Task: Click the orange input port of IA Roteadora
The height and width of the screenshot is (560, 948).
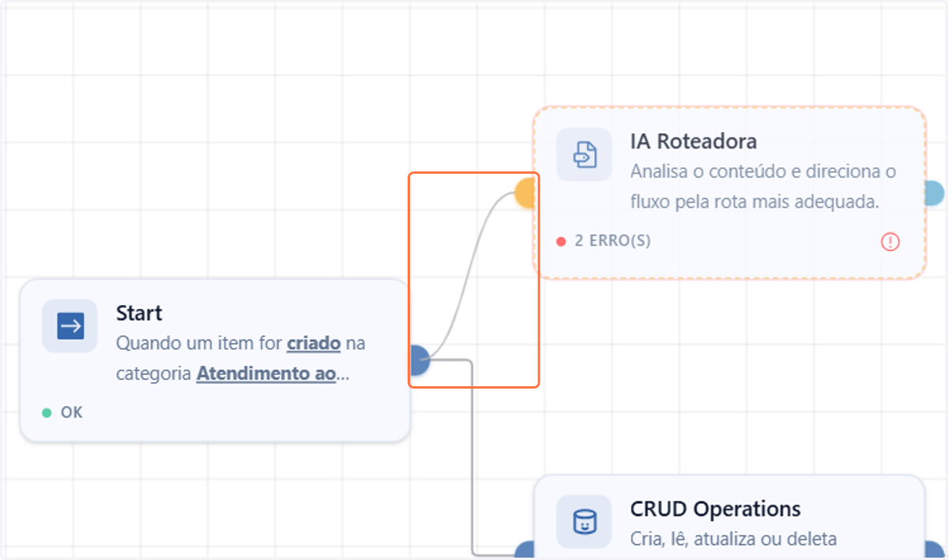Action: pyautogui.click(x=525, y=193)
